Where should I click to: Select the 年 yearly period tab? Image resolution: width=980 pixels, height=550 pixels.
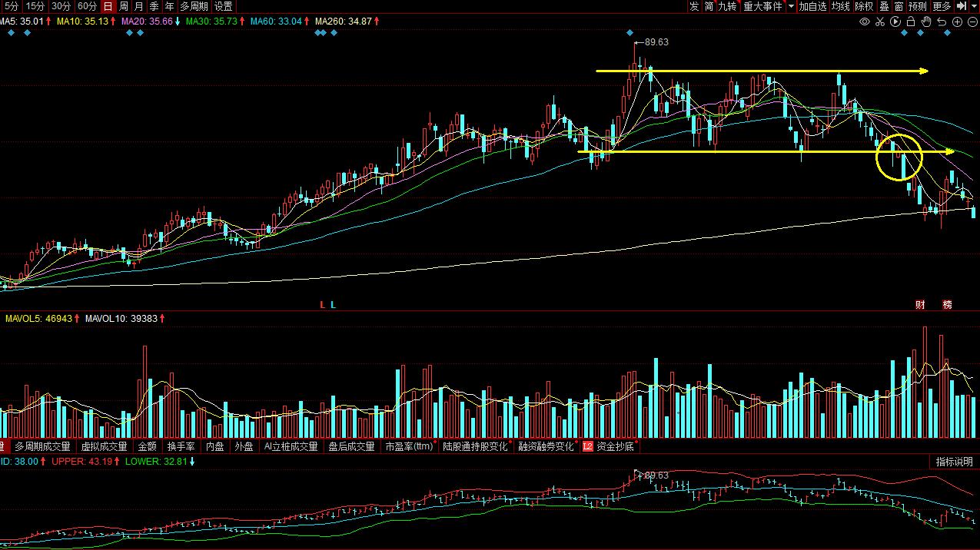pyautogui.click(x=170, y=6)
